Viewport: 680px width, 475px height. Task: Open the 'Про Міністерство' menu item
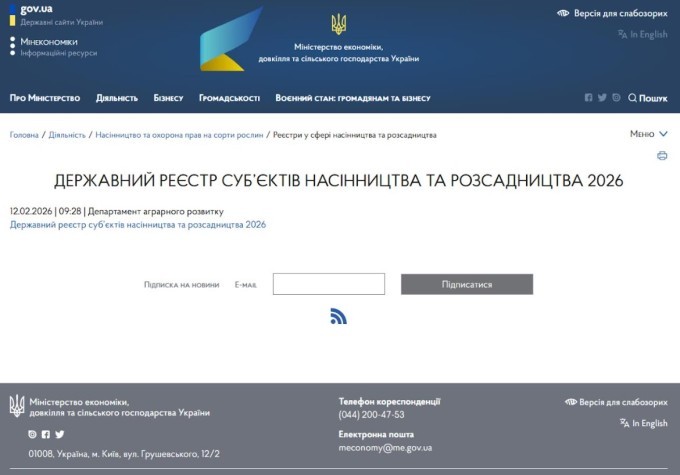(x=45, y=98)
